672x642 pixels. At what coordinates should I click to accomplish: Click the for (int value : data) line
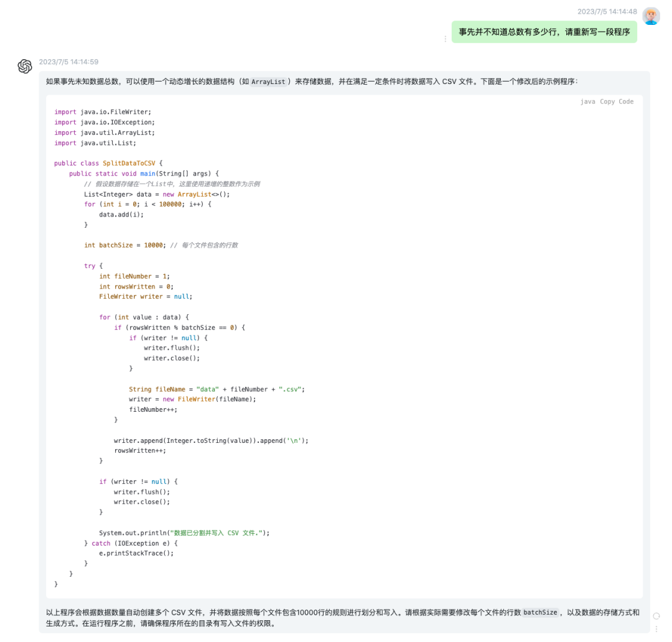[x=144, y=317]
